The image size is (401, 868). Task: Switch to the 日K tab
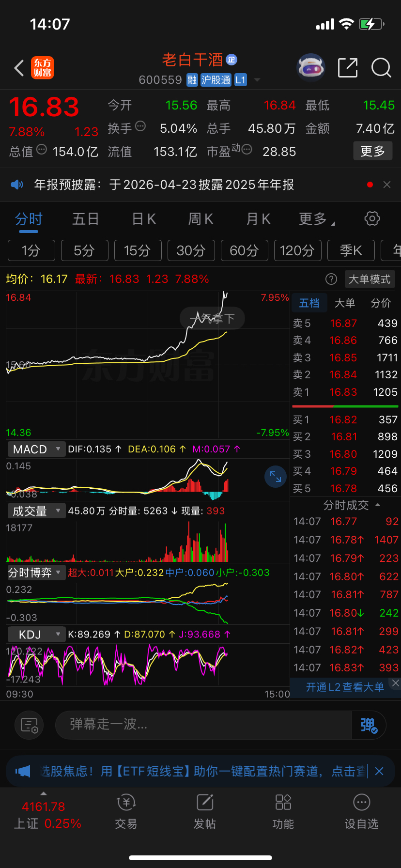coord(144,219)
